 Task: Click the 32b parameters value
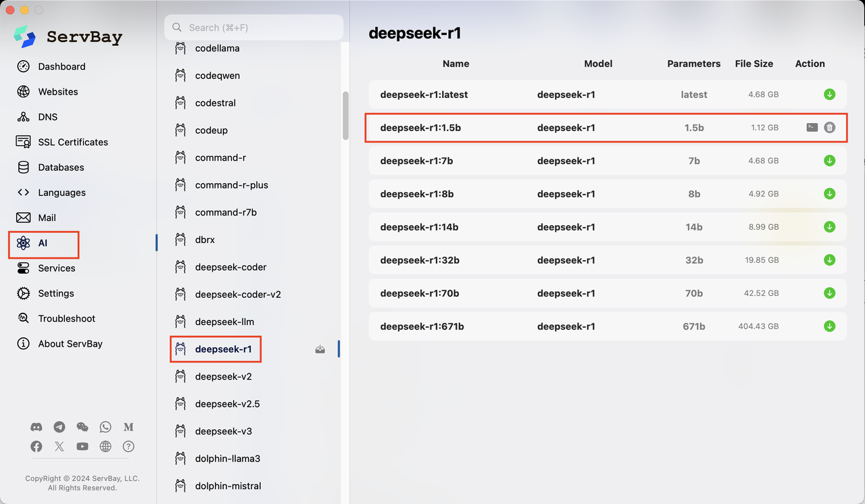[694, 260]
